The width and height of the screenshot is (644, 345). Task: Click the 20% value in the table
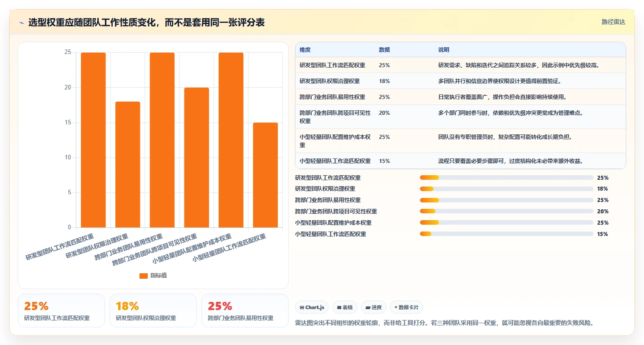(384, 113)
